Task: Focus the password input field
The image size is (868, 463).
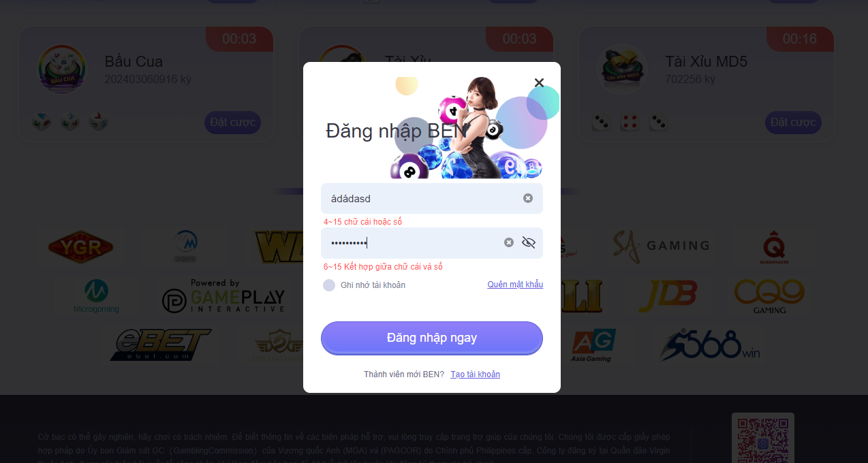Action: pos(432,243)
